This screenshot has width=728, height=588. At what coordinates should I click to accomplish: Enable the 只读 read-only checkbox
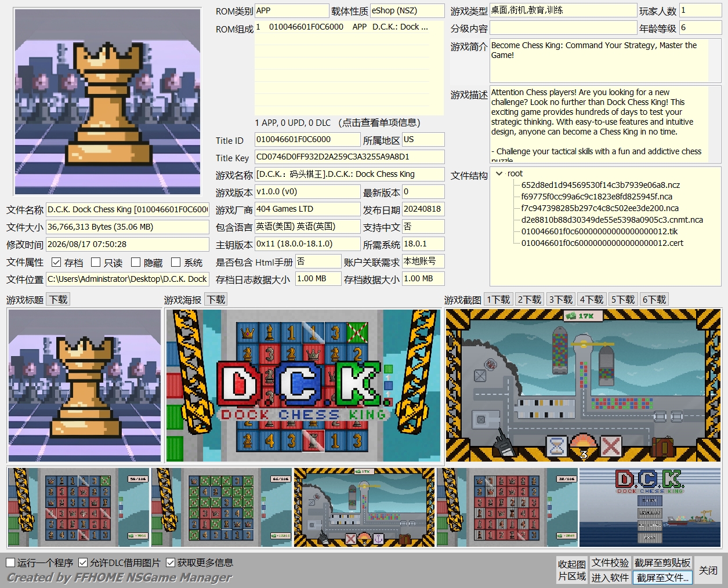[x=96, y=262]
